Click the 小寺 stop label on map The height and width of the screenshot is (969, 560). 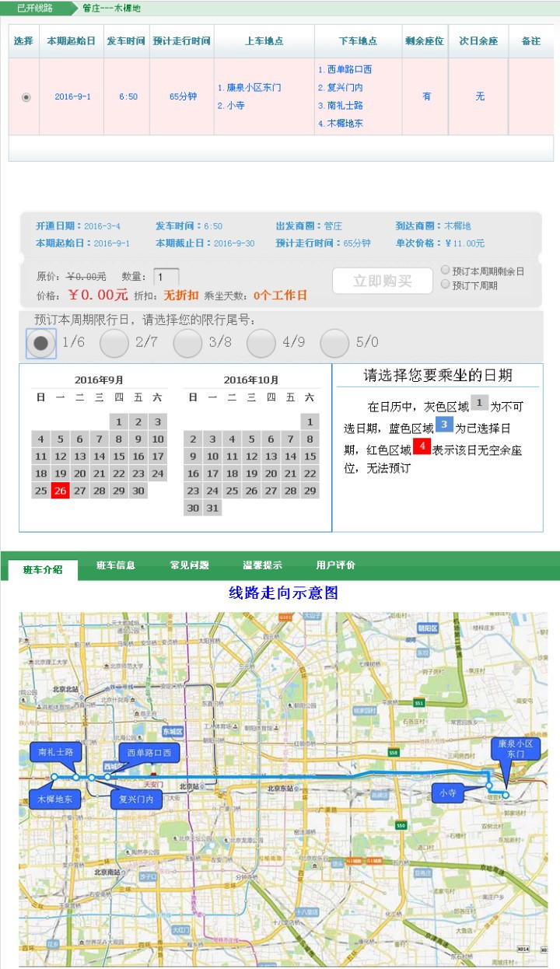[448, 793]
